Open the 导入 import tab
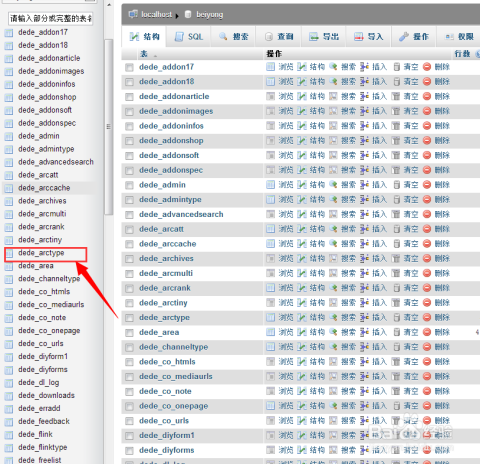The height and width of the screenshot is (464, 480). 368,37
